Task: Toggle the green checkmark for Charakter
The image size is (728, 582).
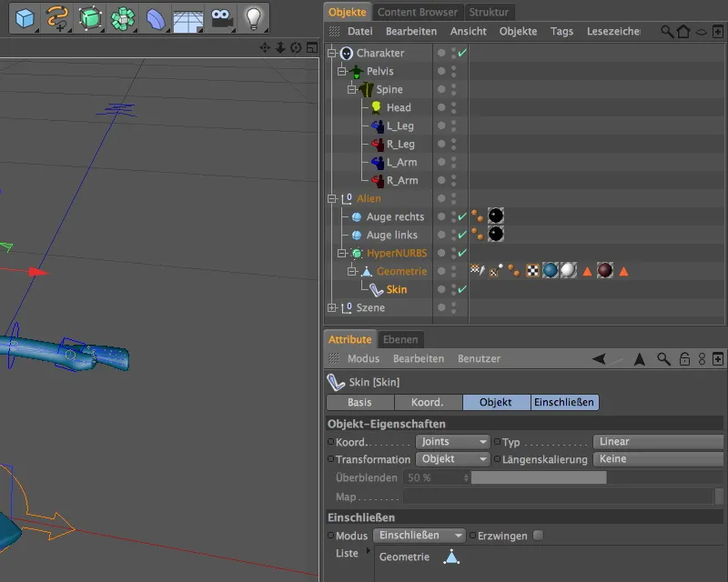Action: coord(462,53)
